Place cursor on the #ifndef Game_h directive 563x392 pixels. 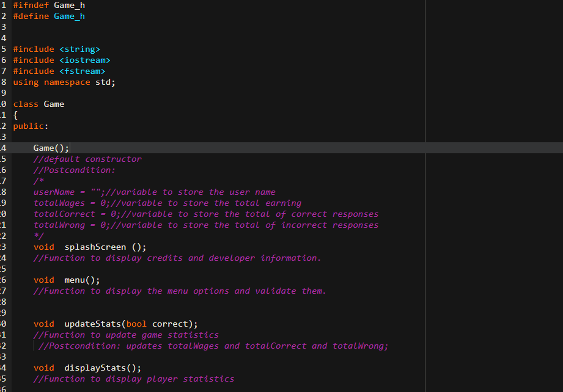click(x=43, y=5)
